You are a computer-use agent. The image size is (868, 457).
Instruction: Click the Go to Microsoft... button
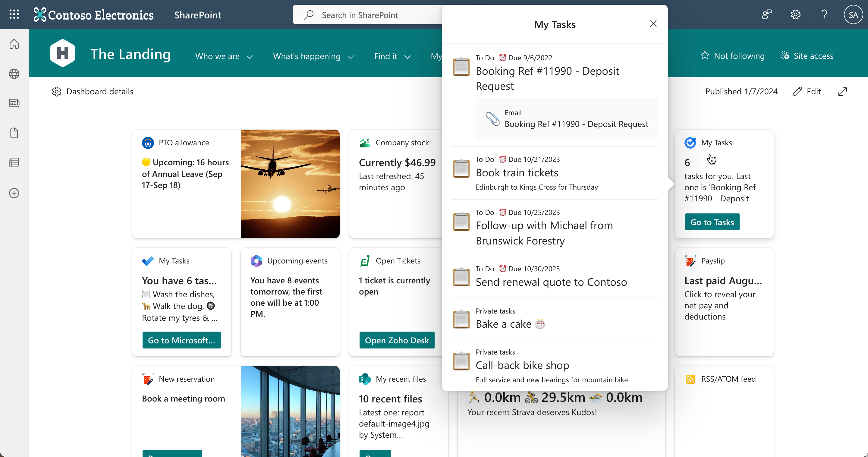pyautogui.click(x=182, y=340)
